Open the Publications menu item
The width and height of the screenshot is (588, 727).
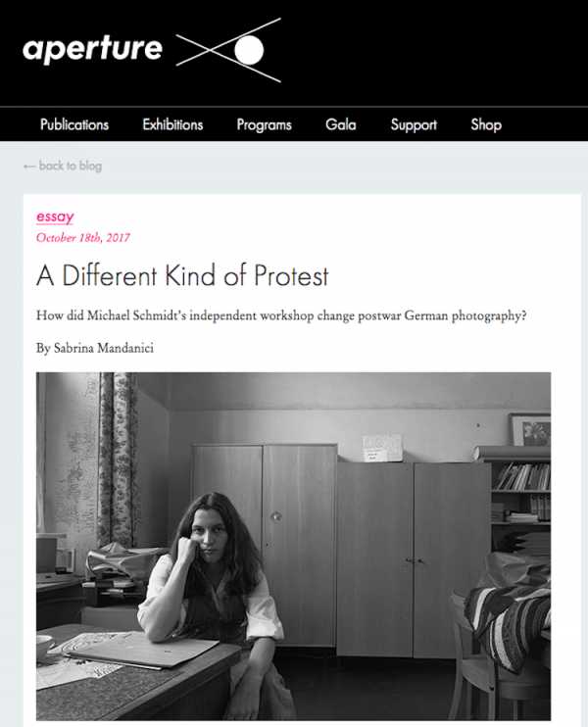point(74,124)
